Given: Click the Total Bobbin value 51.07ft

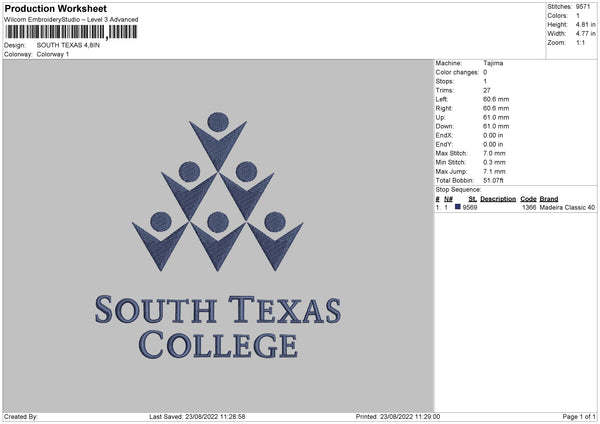Looking at the screenshot, I should coord(493,180).
